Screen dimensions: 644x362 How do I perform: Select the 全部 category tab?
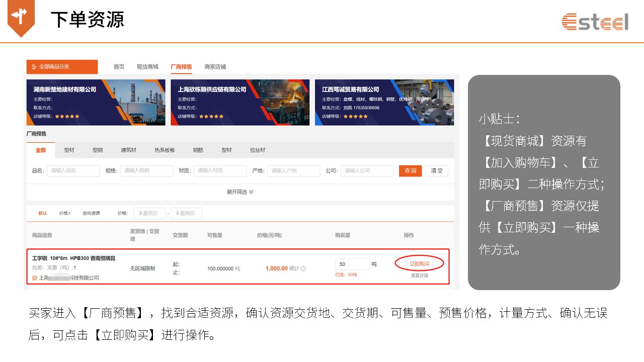click(x=41, y=150)
